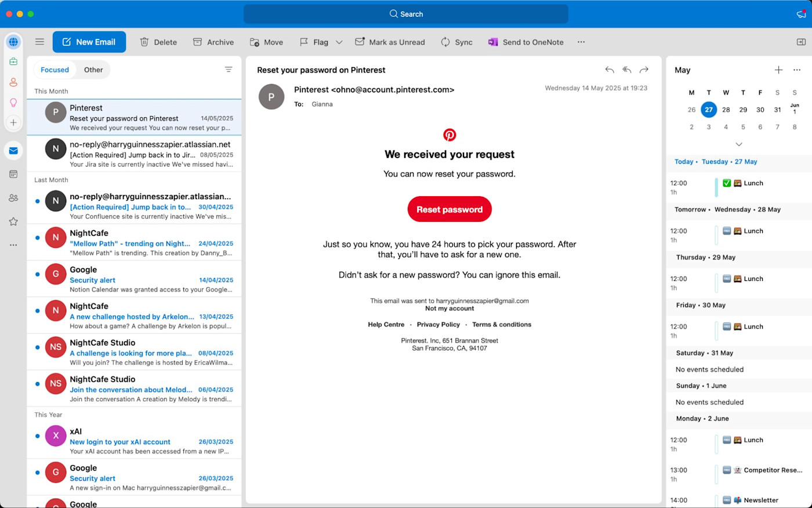Open the globe account icon in sidebar
Screen dimensions: 812x508
click(x=13, y=42)
